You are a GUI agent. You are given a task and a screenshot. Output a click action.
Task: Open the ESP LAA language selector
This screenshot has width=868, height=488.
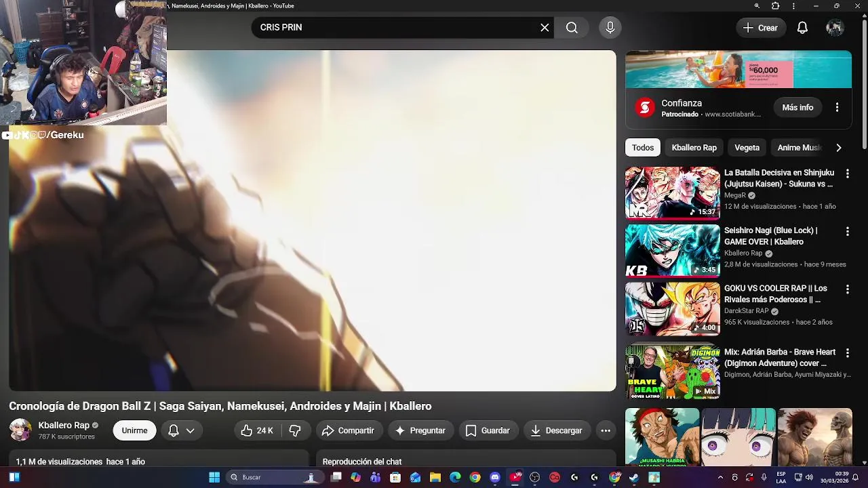point(781,477)
